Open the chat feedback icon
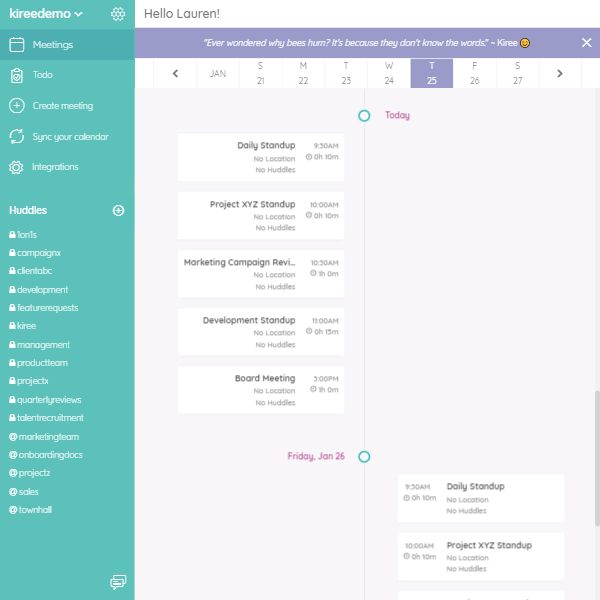This screenshot has height=600, width=600. click(118, 582)
